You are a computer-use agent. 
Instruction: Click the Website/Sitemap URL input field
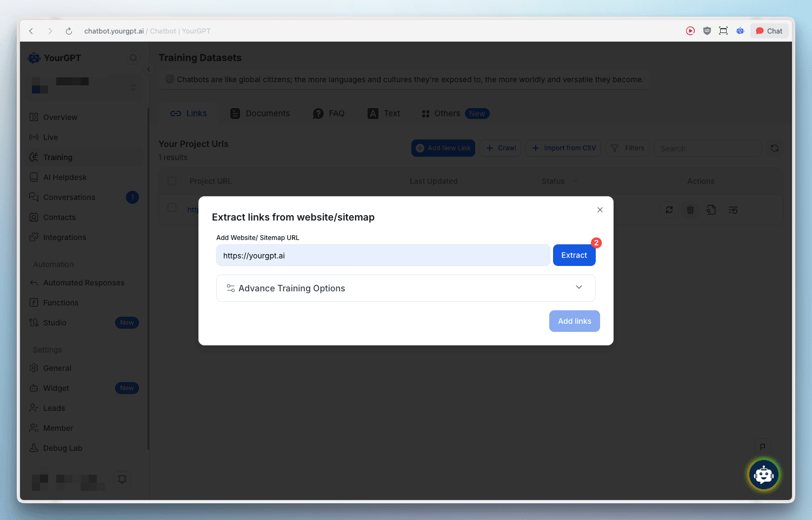[383, 255]
